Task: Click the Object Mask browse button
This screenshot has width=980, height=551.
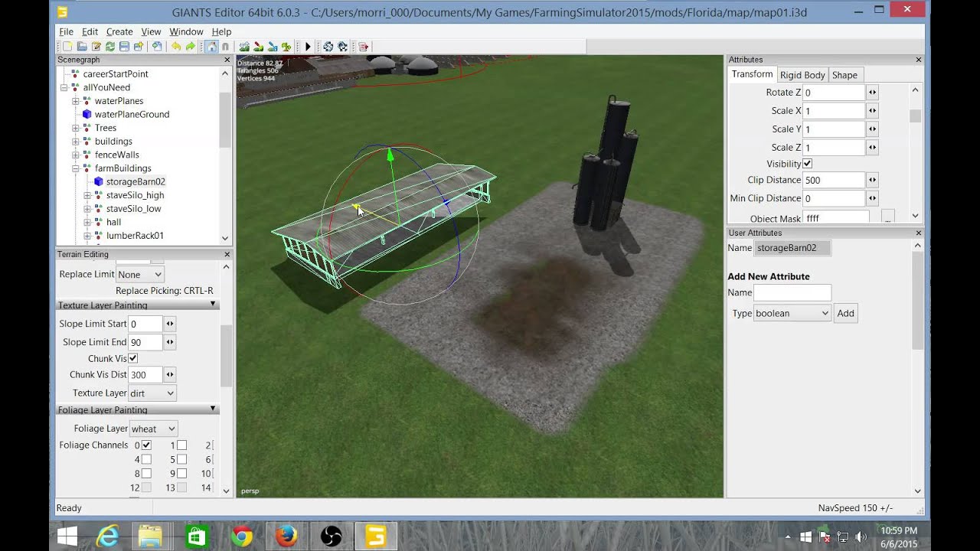Action: [887, 217]
